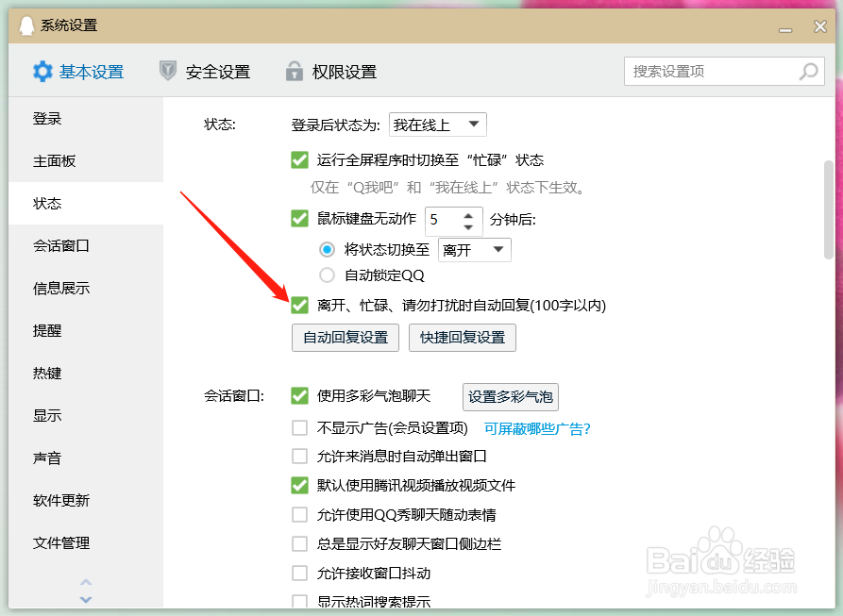Open 声音 section in sidebar

pyautogui.click(x=86, y=458)
